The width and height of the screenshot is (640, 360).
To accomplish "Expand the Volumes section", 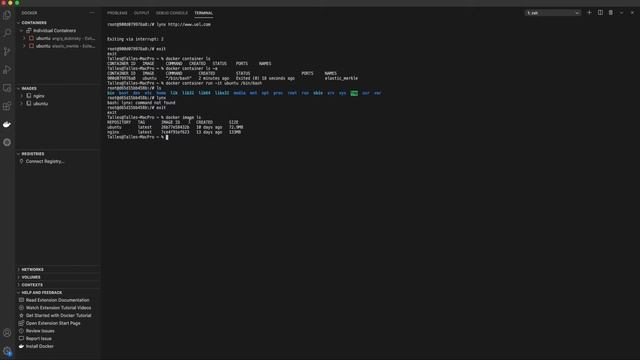I will 19,277.
